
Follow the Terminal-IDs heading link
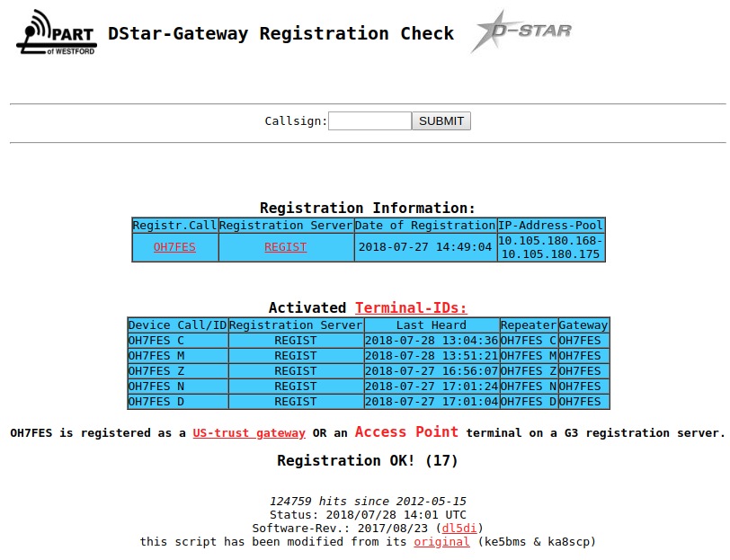pyautogui.click(x=411, y=307)
